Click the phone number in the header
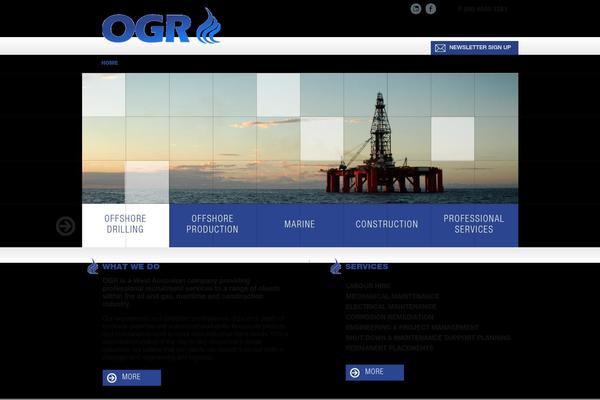The height and width of the screenshot is (400, 600). tap(483, 9)
